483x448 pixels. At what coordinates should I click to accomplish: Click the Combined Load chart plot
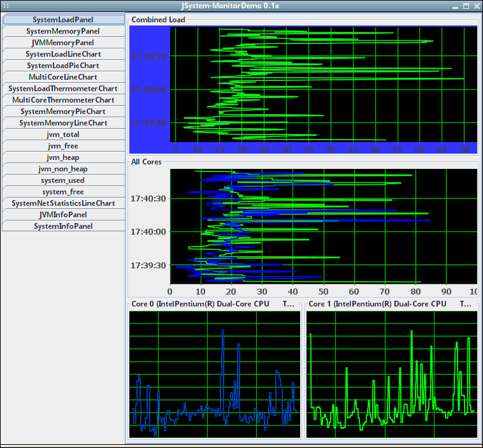coord(324,84)
